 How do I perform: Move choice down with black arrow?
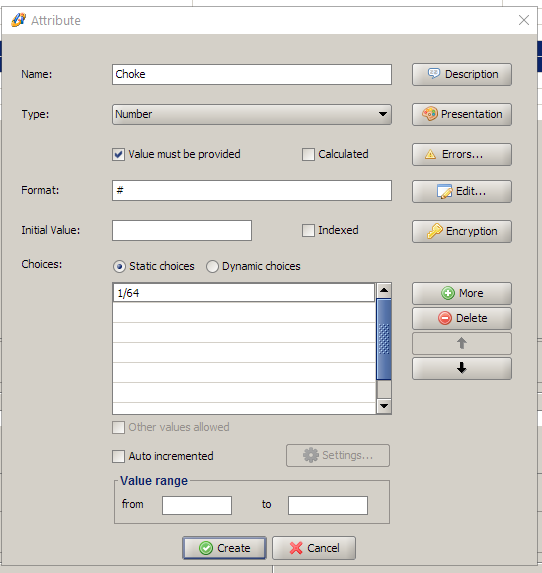[x=462, y=368]
